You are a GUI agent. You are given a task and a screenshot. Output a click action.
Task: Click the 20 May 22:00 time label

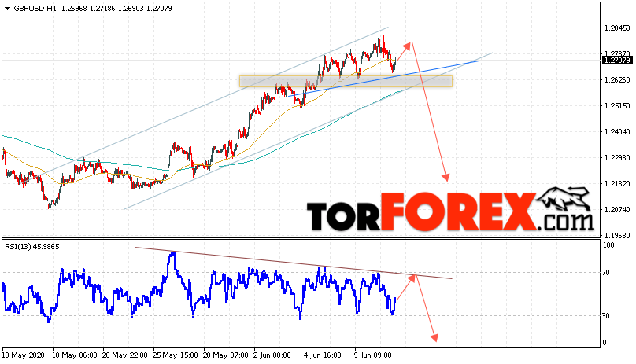(125, 355)
